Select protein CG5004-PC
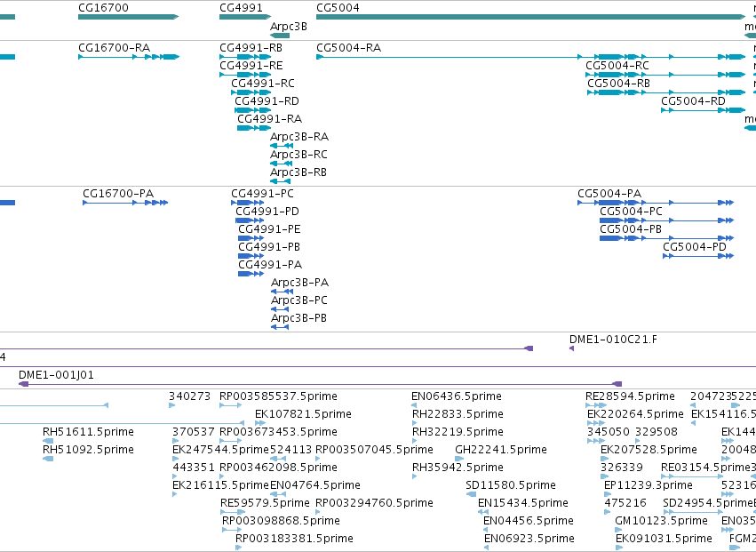Viewport: 756px width, 552px height. coord(631,212)
